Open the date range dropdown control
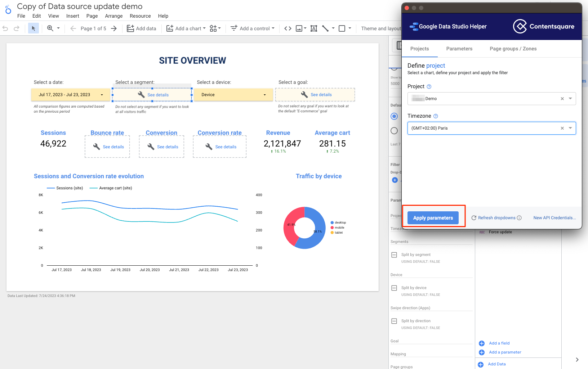The height and width of the screenshot is (369, 588). 71,95
